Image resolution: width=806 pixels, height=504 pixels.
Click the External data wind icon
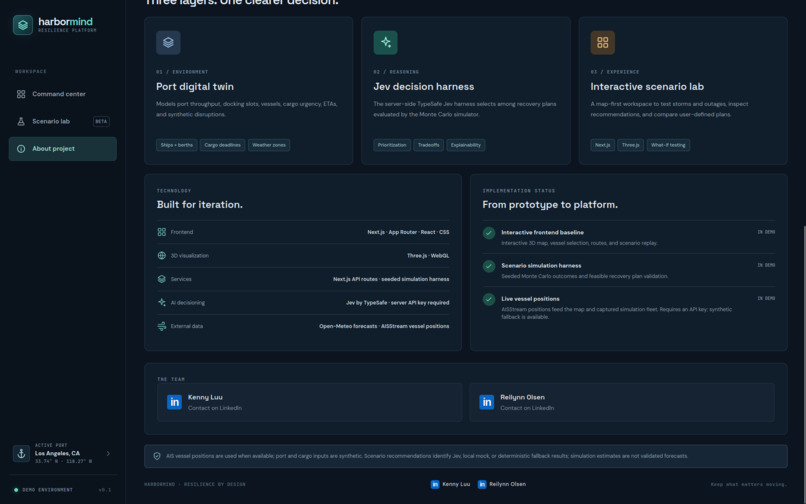tap(161, 326)
